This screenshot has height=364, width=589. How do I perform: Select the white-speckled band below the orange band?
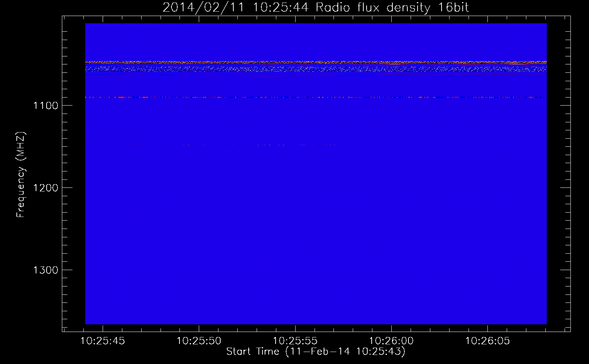pos(316,68)
